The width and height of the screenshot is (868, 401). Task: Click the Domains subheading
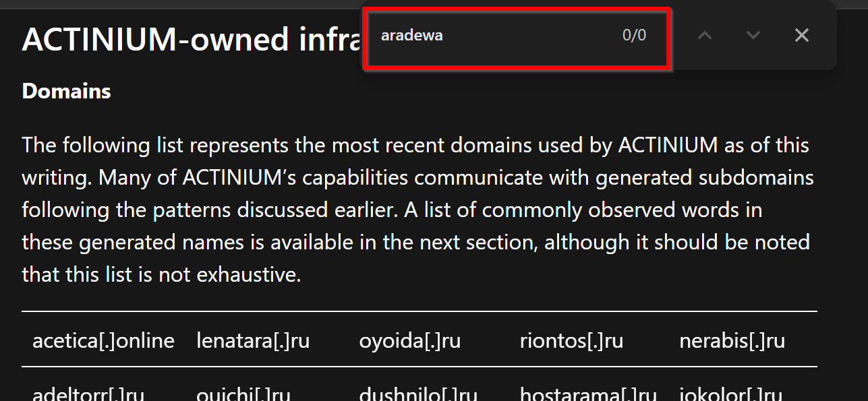click(x=66, y=91)
